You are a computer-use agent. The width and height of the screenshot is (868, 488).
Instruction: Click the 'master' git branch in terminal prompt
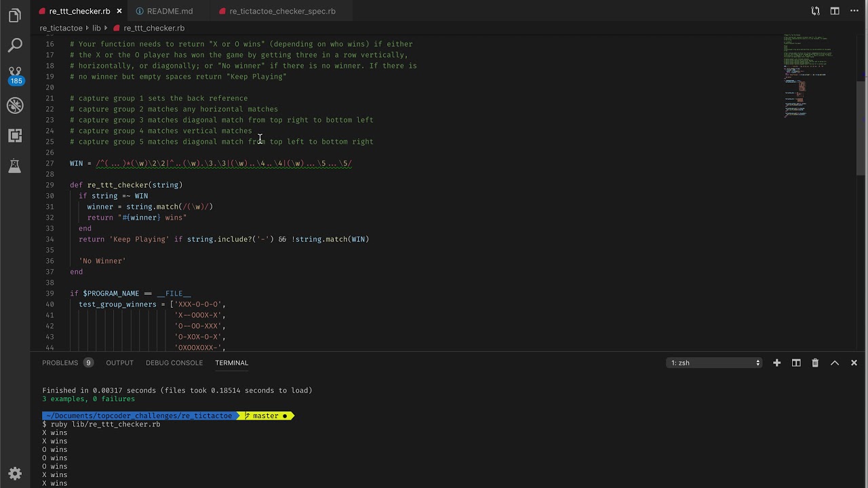(266, 415)
